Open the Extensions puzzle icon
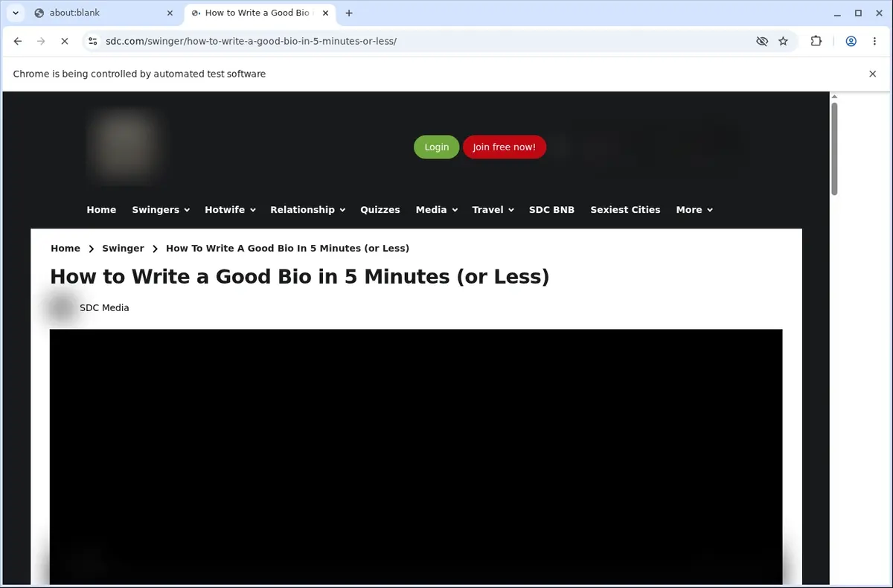The width and height of the screenshot is (893, 588). [816, 42]
